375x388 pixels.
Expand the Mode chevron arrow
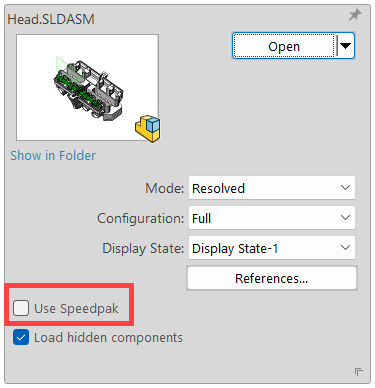coord(346,188)
